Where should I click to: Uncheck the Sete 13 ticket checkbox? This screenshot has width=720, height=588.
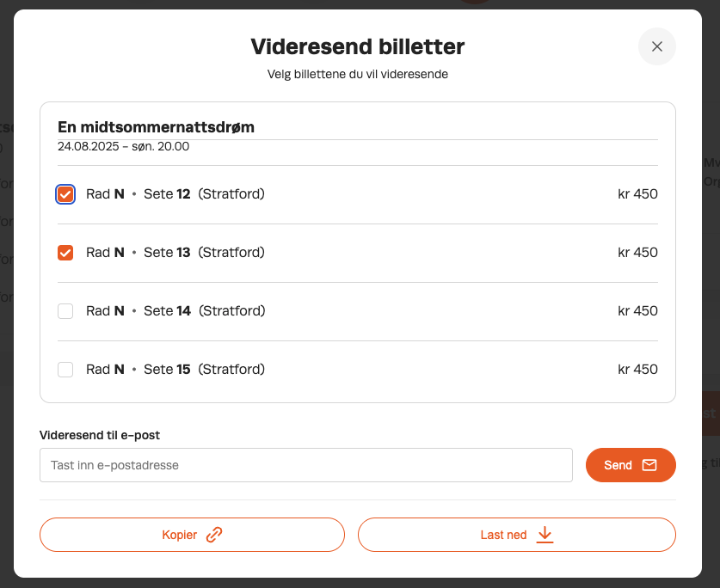65,253
